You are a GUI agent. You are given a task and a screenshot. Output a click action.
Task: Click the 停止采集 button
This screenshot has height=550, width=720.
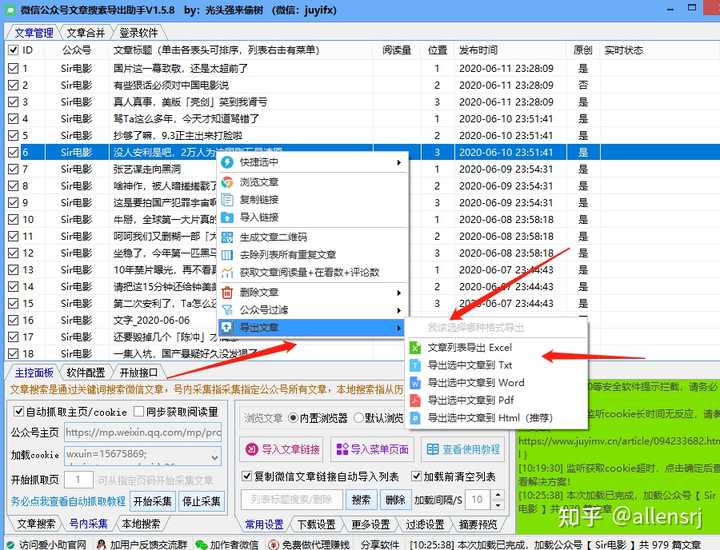pos(201,501)
